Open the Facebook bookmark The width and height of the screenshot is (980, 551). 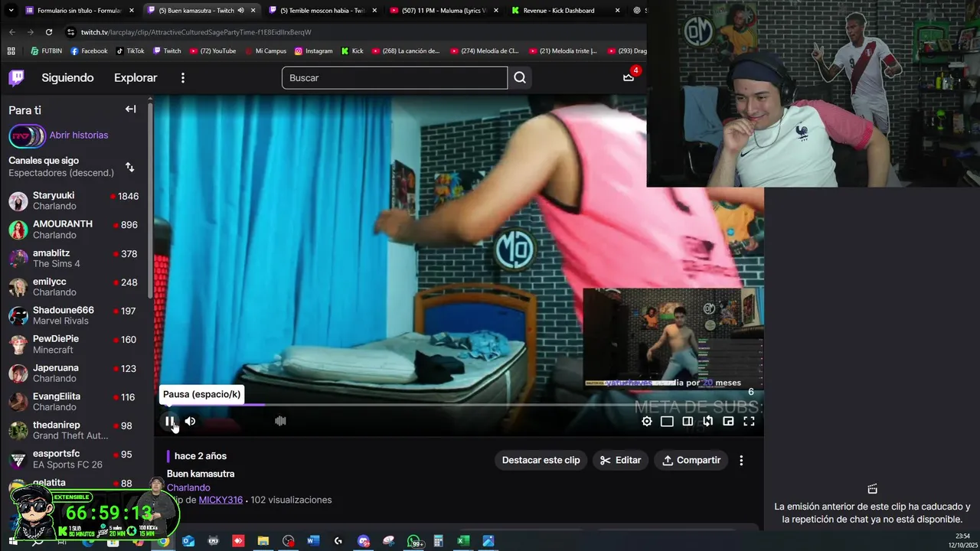(89, 51)
